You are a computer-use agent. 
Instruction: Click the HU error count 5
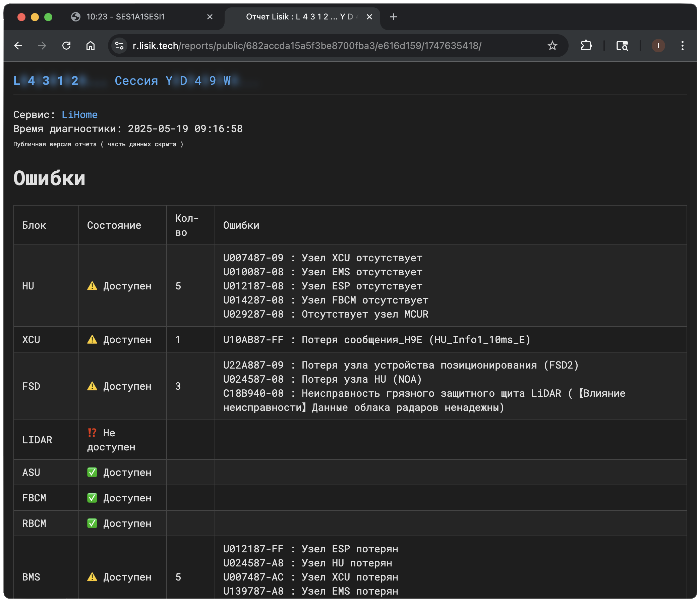point(178,286)
